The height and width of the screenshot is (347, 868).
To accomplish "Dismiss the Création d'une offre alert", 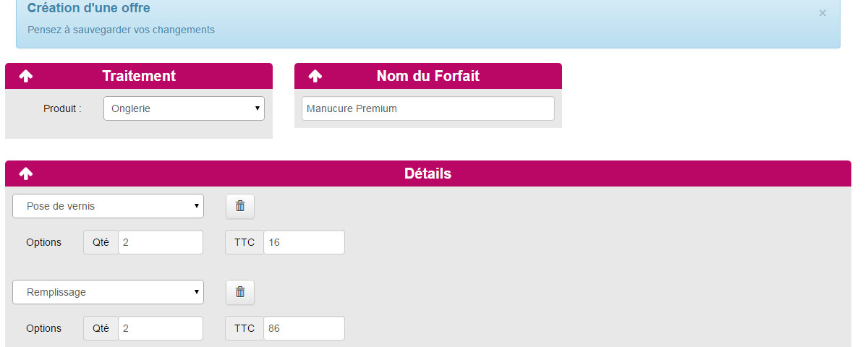I will (x=822, y=13).
